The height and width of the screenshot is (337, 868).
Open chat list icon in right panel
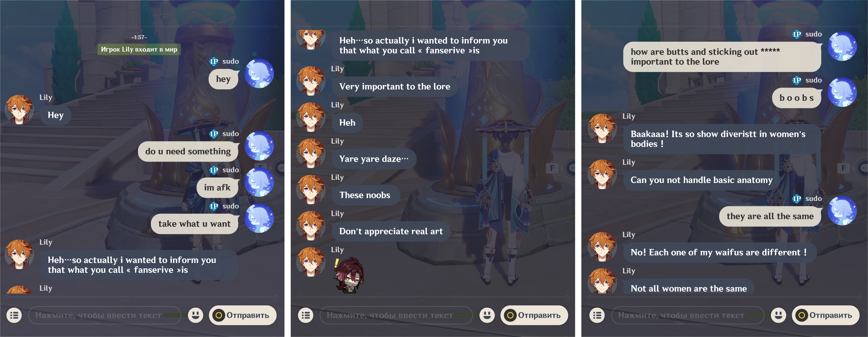(x=597, y=315)
